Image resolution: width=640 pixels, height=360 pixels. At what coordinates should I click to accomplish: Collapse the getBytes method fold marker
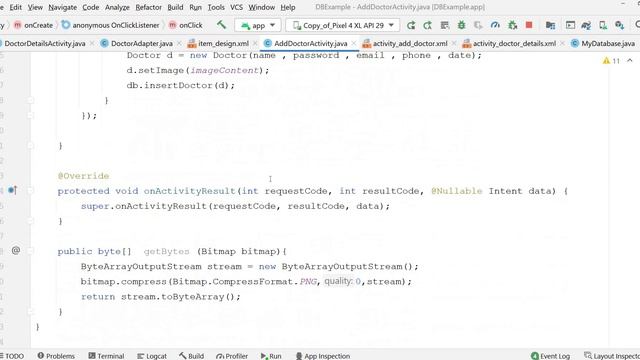31,251
